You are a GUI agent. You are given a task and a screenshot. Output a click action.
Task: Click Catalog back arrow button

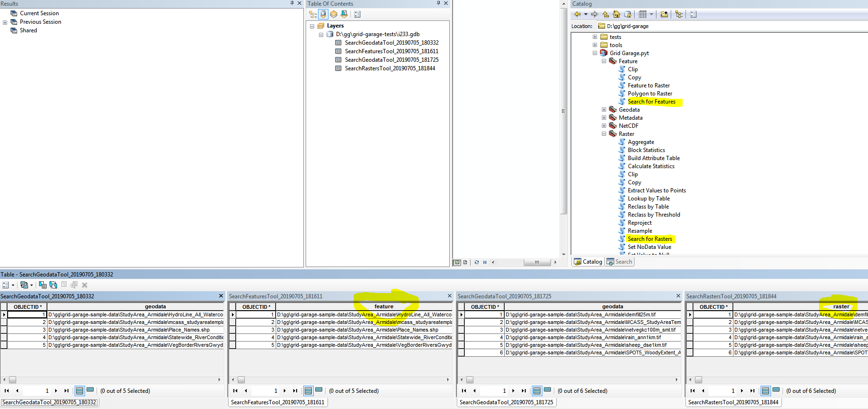[x=577, y=14]
